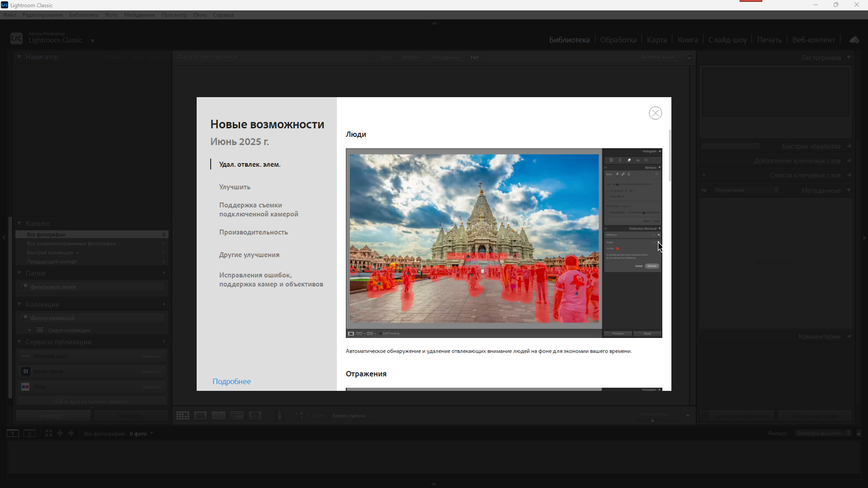868x488 pixels.
Task: Open toolbar content dropdown arrow
Action: (x=688, y=416)
